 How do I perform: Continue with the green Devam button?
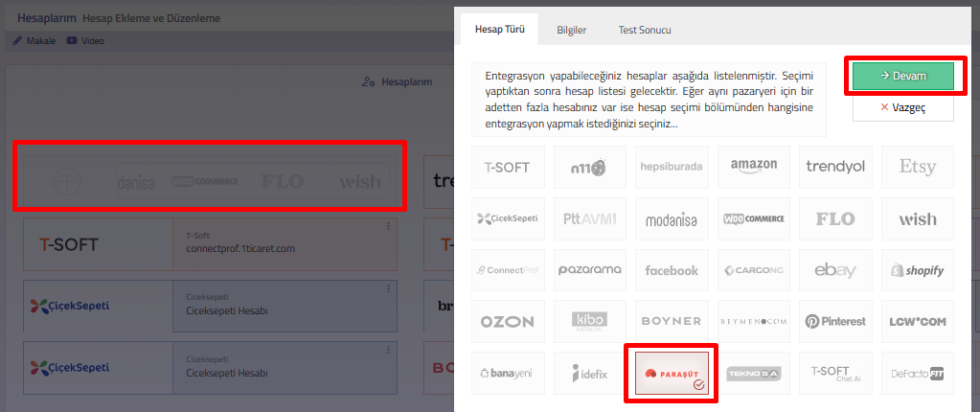pyautogui.click(x=903, y=76)
